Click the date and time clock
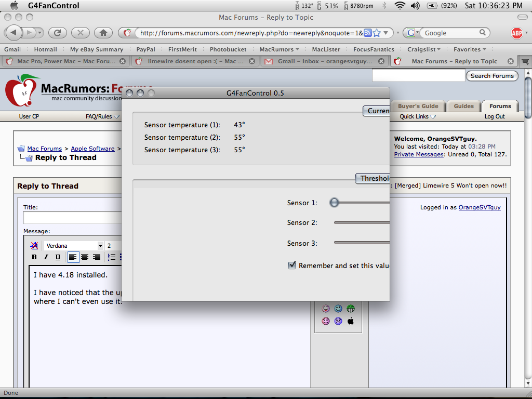The height and width of the screenshot is (399, 532). click(x=494, y=5)
